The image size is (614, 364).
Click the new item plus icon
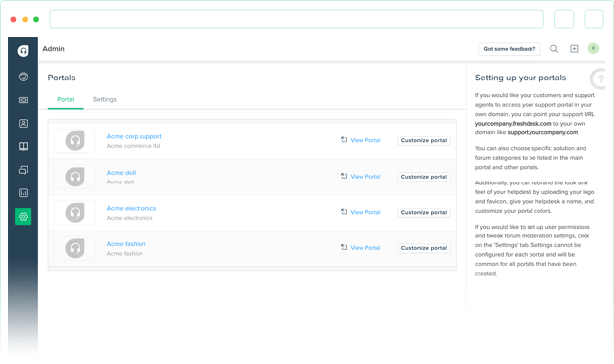574,49
